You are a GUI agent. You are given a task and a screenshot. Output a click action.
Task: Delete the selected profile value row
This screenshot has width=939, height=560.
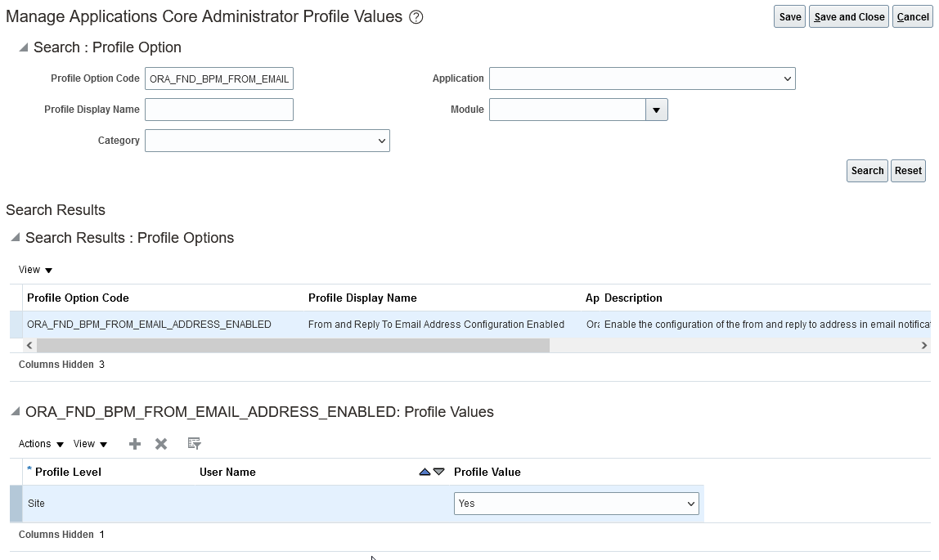tap(161, 444)
